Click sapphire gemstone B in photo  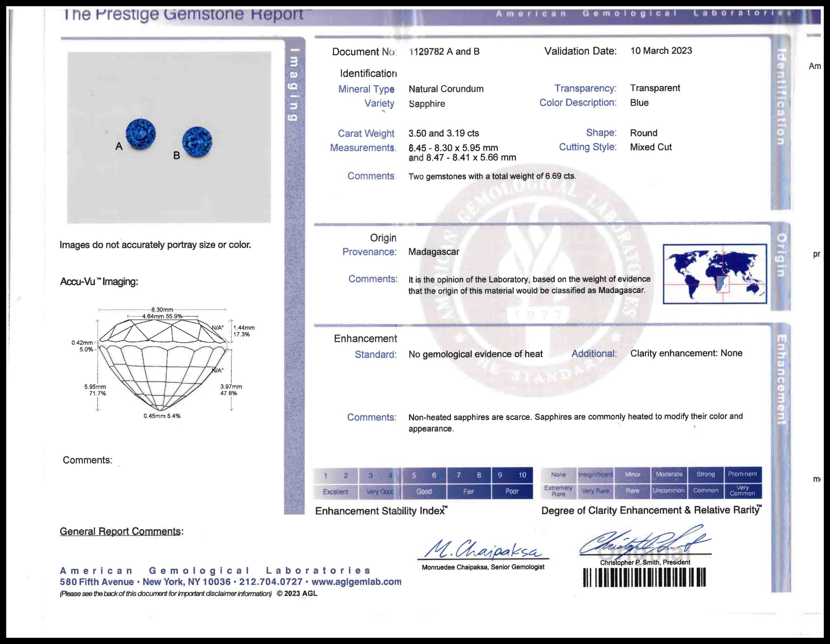(197, 142)
